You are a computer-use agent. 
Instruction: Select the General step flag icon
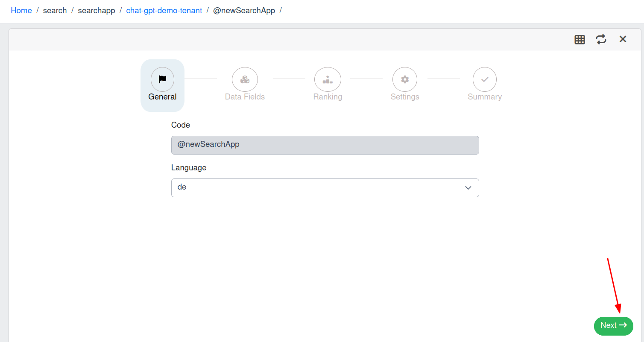click(162, 79)
